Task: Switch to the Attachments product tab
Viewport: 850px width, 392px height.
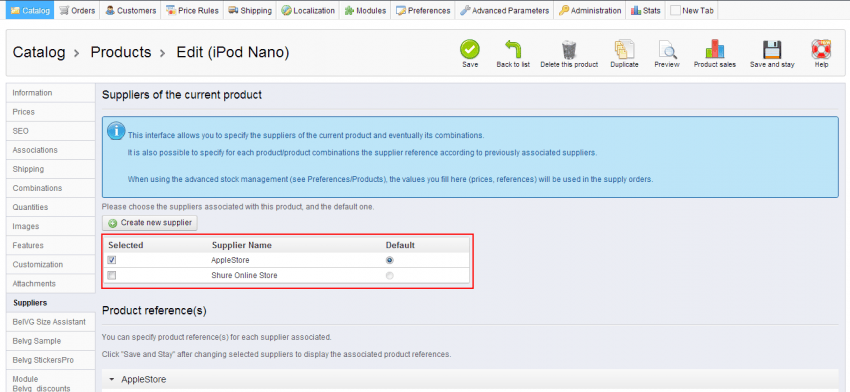Action: [x=50, y=284]
